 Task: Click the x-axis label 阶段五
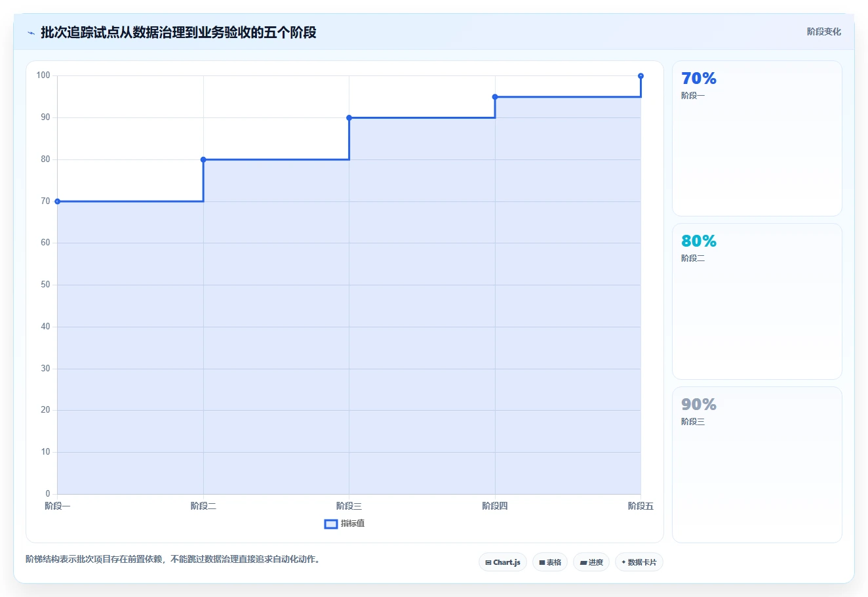641,506
